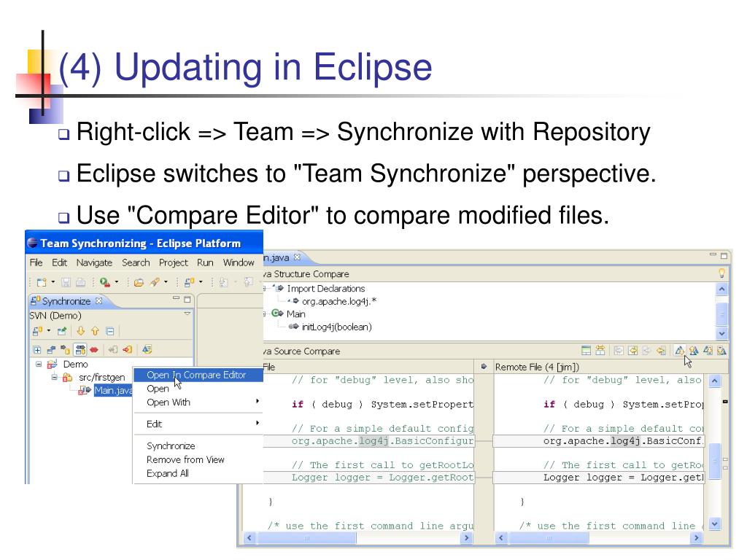Click the Pin Current Synchronization icon

click(62, 331)
